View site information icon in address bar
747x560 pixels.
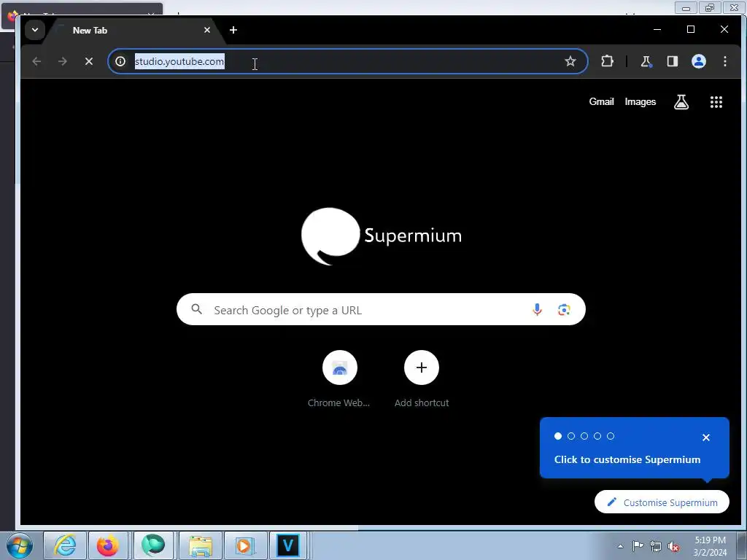(x=120, y=61)
